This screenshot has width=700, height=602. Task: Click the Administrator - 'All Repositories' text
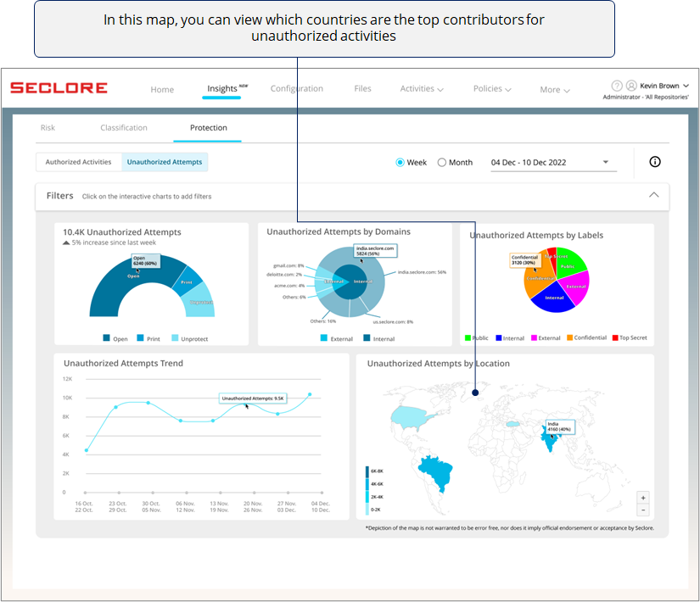pos(646,97)
